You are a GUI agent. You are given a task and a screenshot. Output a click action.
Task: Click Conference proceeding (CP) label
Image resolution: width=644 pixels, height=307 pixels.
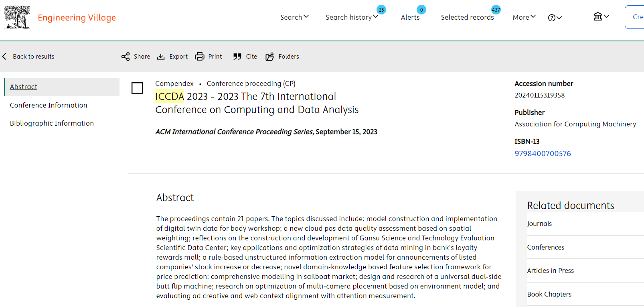pos(251,83)
